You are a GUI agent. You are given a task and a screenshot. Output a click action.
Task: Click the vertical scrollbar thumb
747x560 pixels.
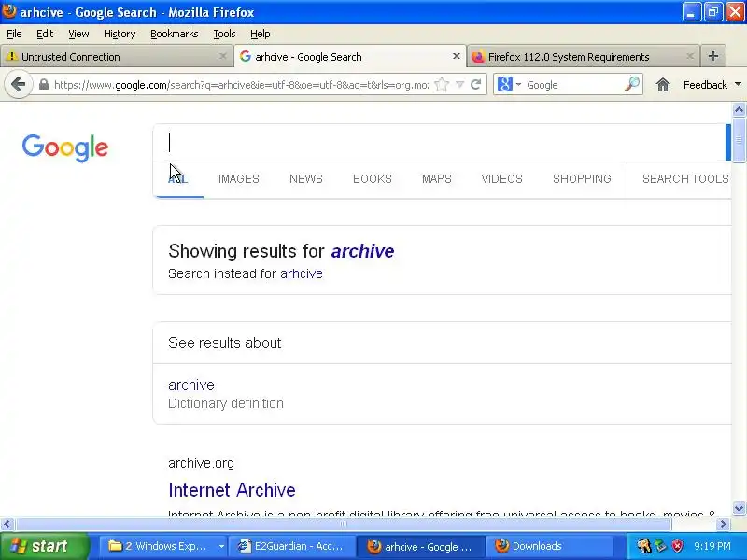coord(739,141)
